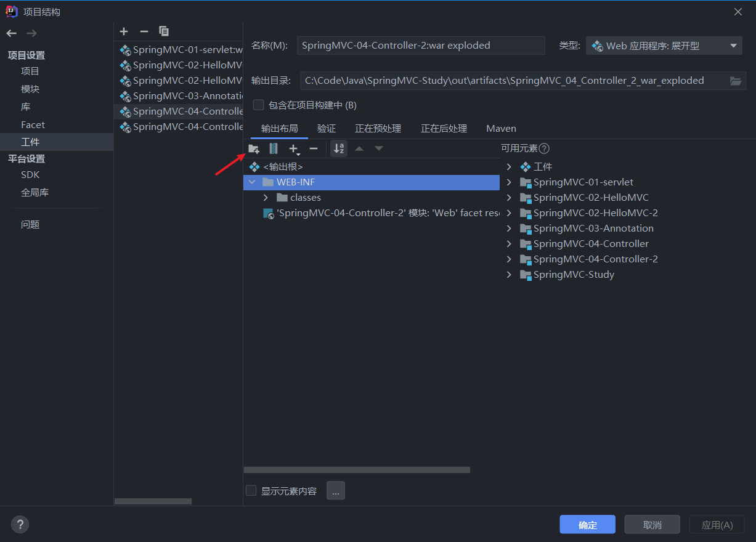The image size is (756, 542).
Task: Go back using the left arrow
Action: 12,33
